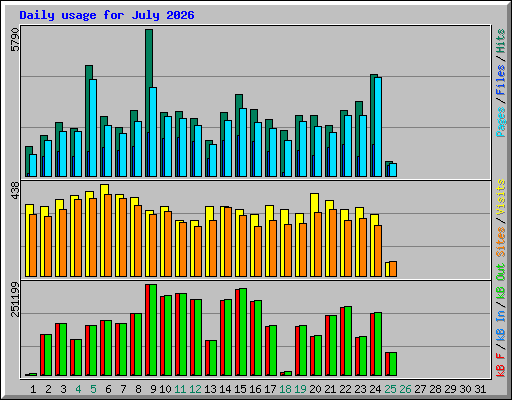Click the 251199 kB axis label
Image resolution: width=512 pixels, height=400 pixels.
pyautogui.click(x=15, y=299)
